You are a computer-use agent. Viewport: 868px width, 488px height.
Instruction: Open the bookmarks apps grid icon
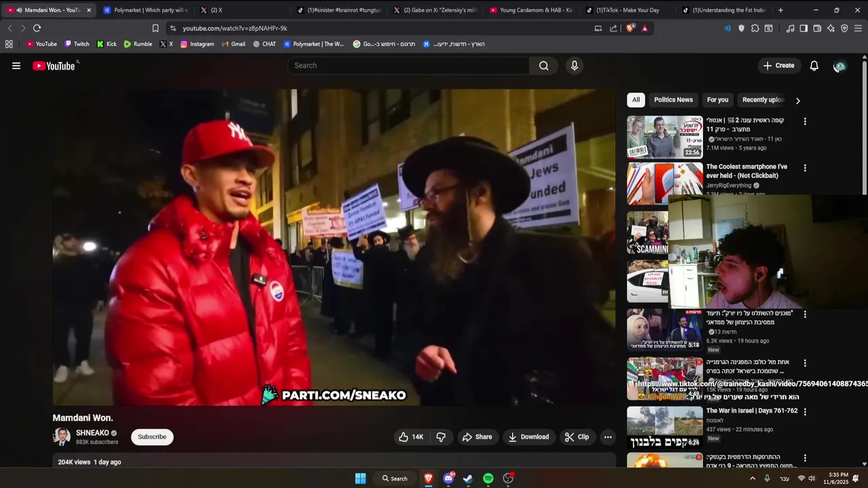coord(9,44)
